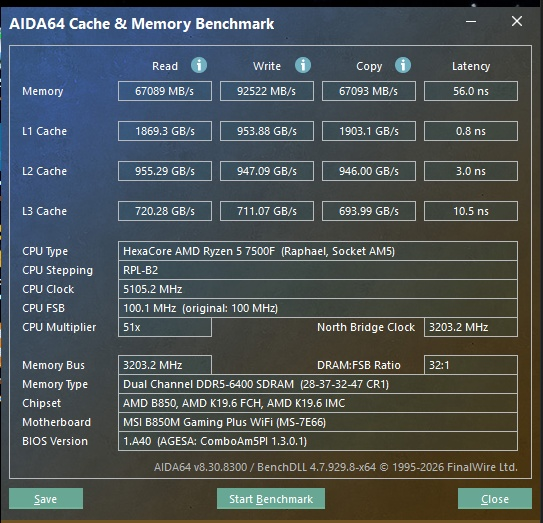Click the CPU Type label
Viewport: 543px width, 523px height.
pyautogui.click(x=45, y=251)
